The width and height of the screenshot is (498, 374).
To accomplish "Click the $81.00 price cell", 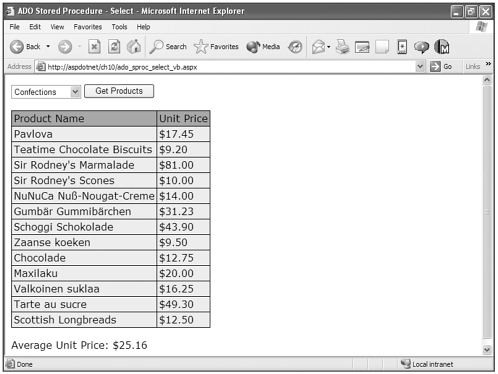I will coord(183,165).
